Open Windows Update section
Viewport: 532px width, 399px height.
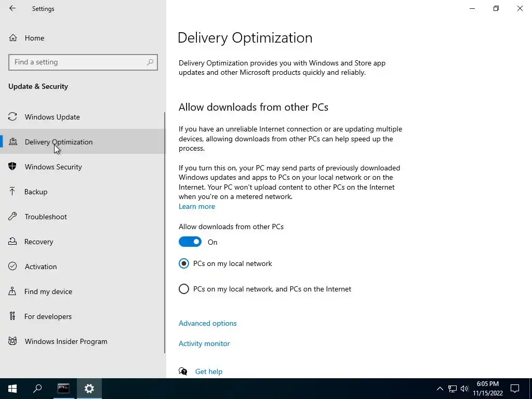click(x=82, y=117)
